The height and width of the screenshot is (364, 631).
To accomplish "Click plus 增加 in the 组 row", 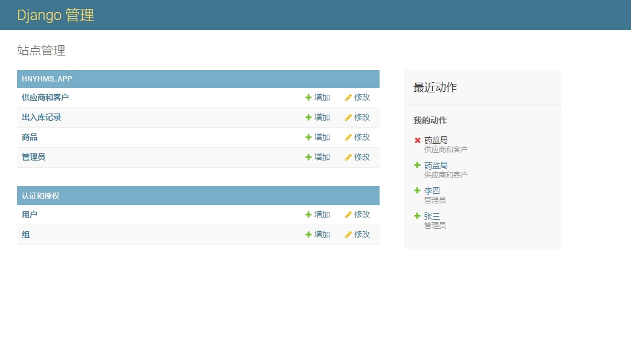I will tap(317, 235).
